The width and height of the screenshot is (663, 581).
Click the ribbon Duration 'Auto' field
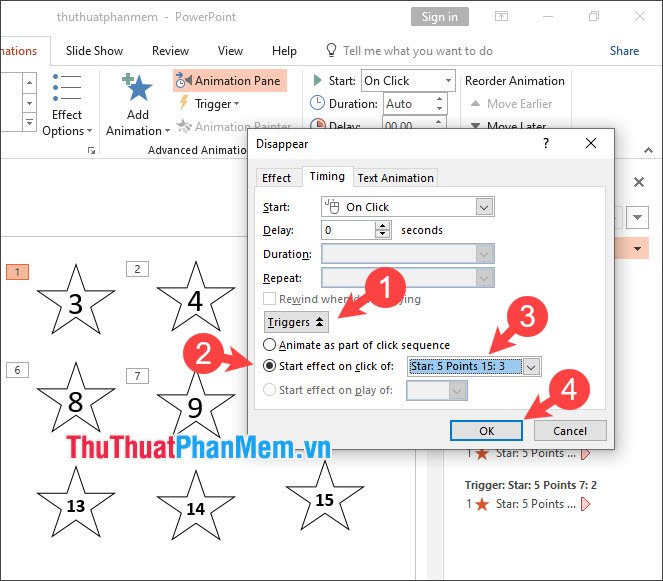coord(408,104)
